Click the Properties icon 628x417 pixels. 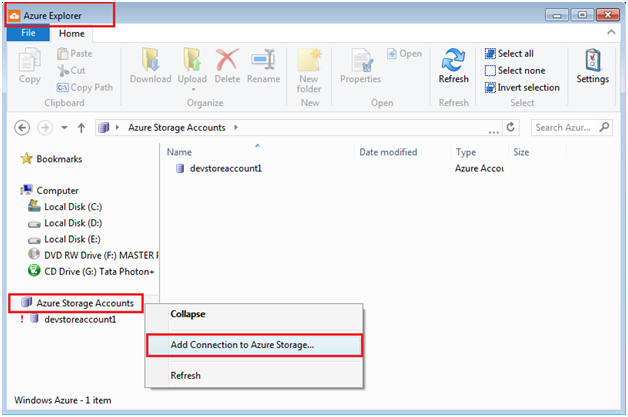click(x=362, y=60)
